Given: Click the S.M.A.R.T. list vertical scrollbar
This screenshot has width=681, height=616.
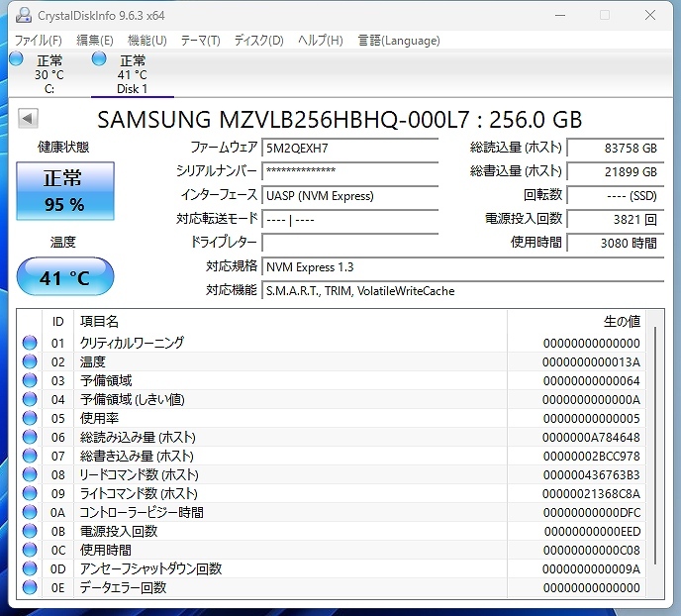Looking at the screenshot, I should click(655, 446).
